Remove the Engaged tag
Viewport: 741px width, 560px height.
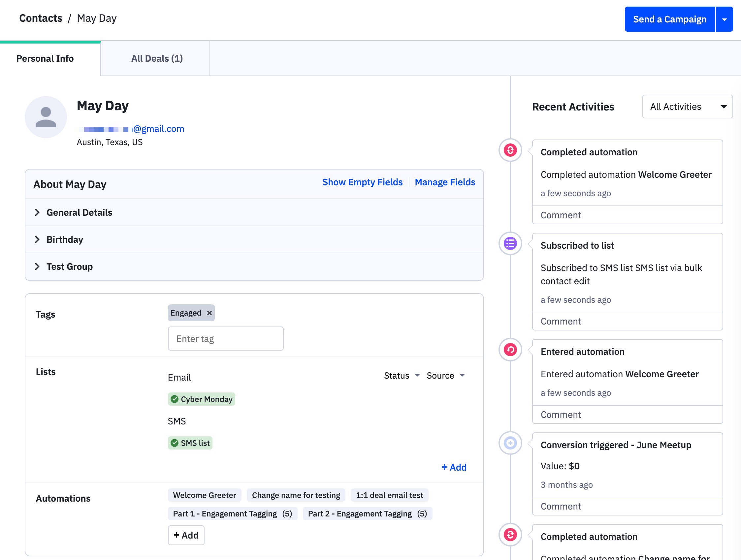coord(209,313)
